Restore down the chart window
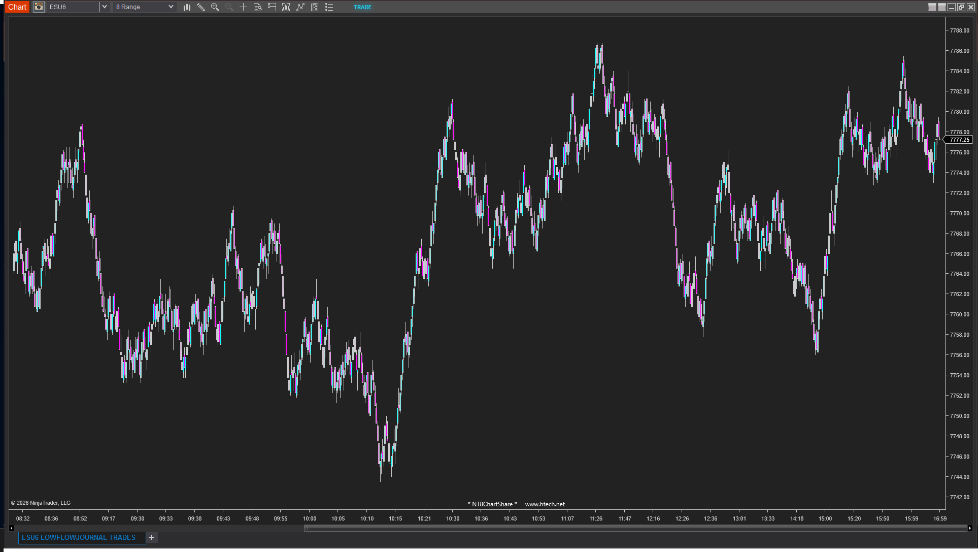The image size is (980, 552). point(961,7)
